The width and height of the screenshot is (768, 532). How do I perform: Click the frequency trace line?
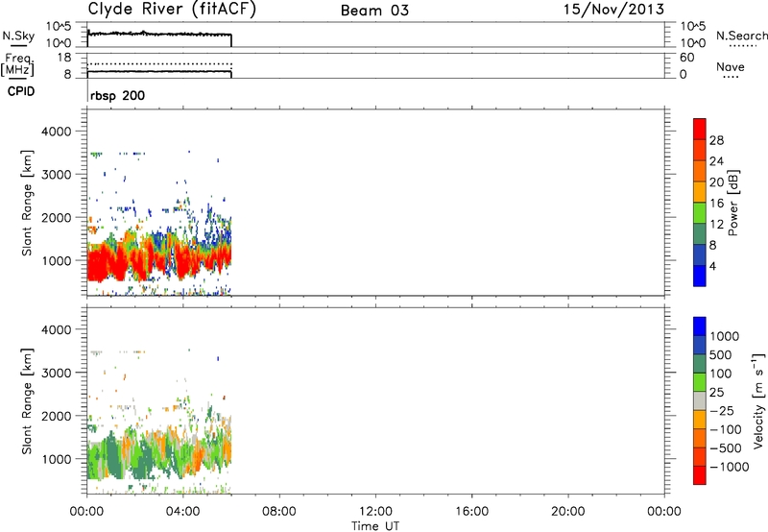point(159,71)
